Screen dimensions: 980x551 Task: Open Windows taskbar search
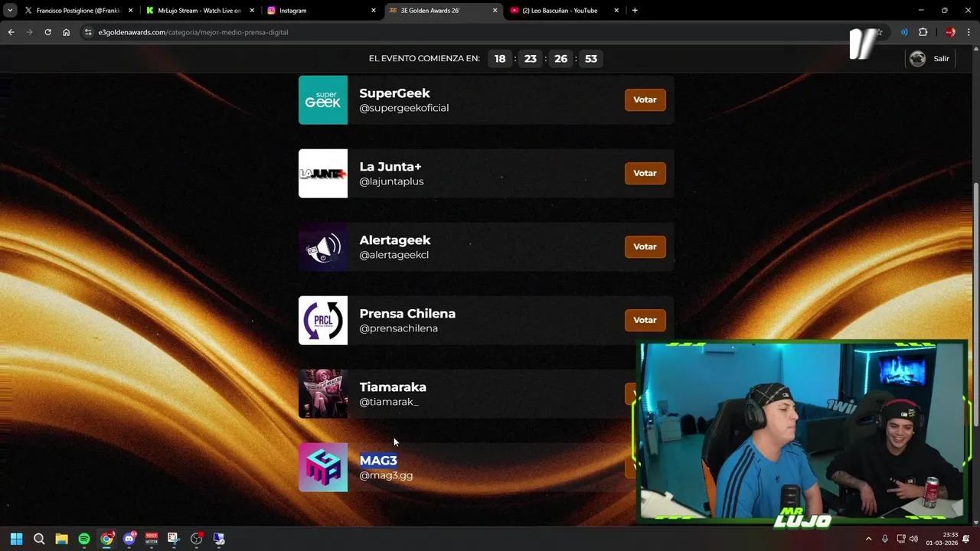point(39,539)
